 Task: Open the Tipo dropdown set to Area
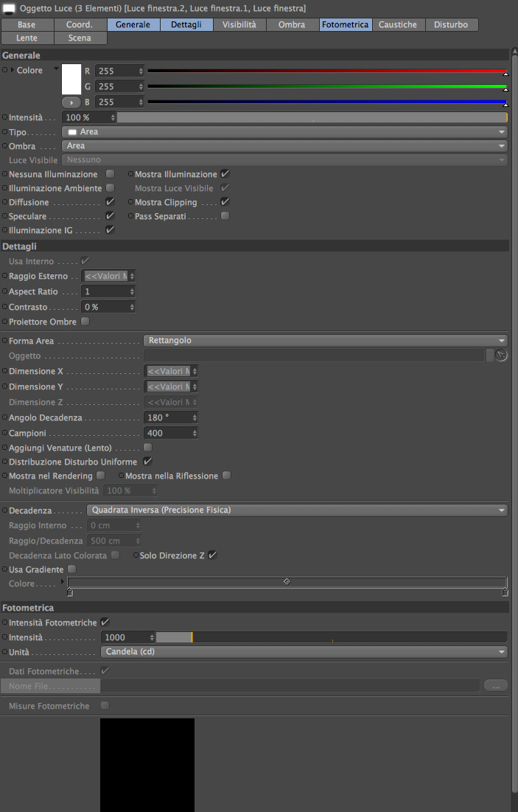(284, 132)
